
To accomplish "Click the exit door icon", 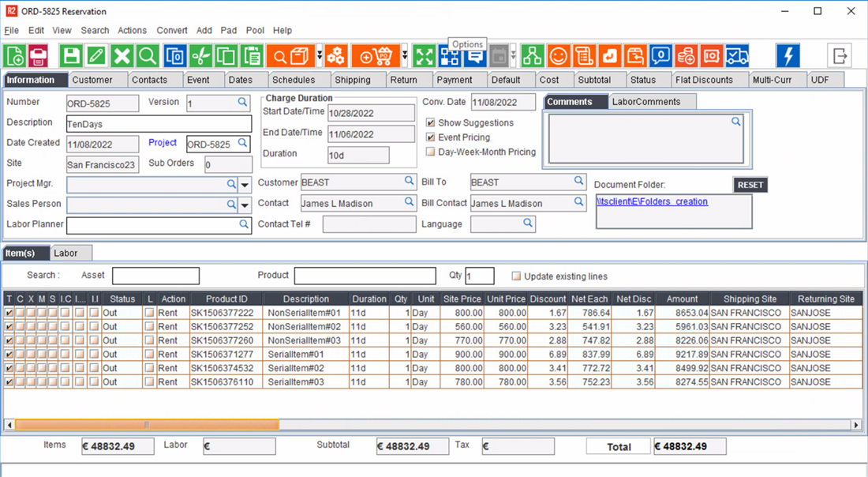I will click(840, 56).
